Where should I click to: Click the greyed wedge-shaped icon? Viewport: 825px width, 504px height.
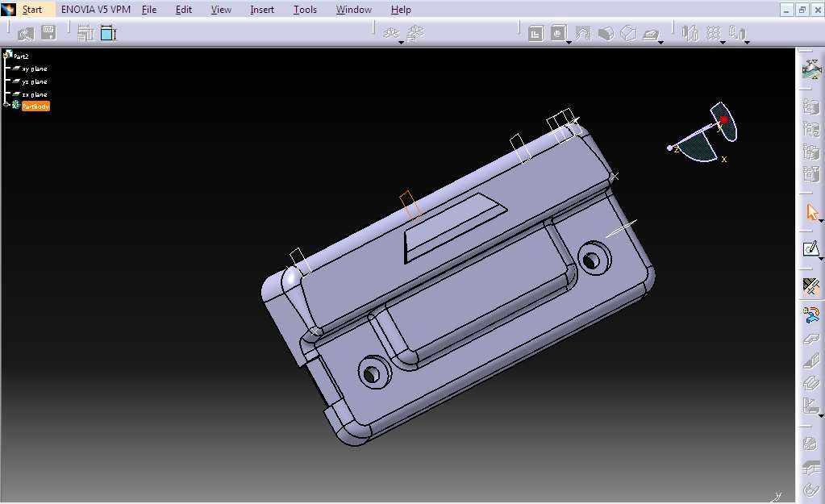[x=810, y=361]
